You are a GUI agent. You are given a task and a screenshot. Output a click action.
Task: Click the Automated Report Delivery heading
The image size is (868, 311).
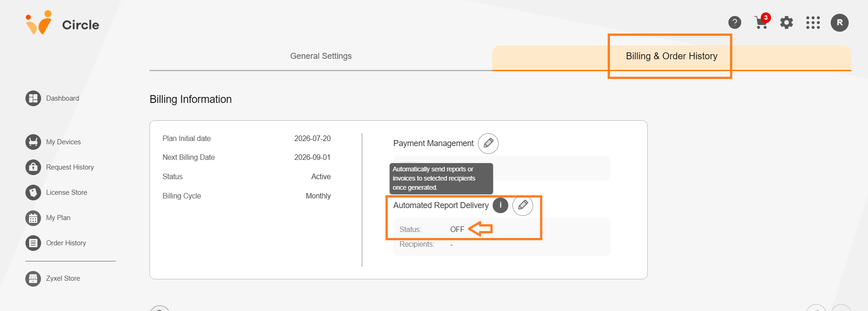(441, 205)
